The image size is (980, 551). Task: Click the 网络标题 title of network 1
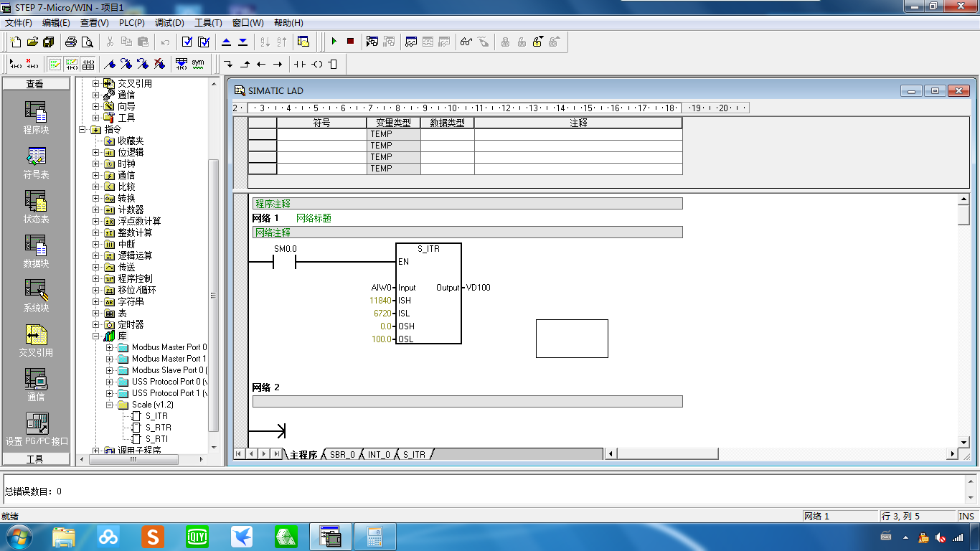click(314, 218)
